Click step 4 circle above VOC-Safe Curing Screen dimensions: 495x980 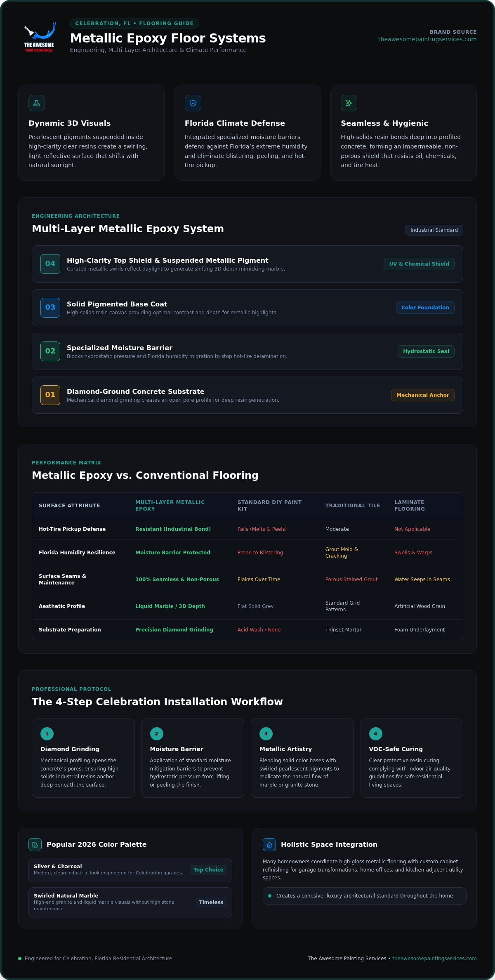click(376, 734)
